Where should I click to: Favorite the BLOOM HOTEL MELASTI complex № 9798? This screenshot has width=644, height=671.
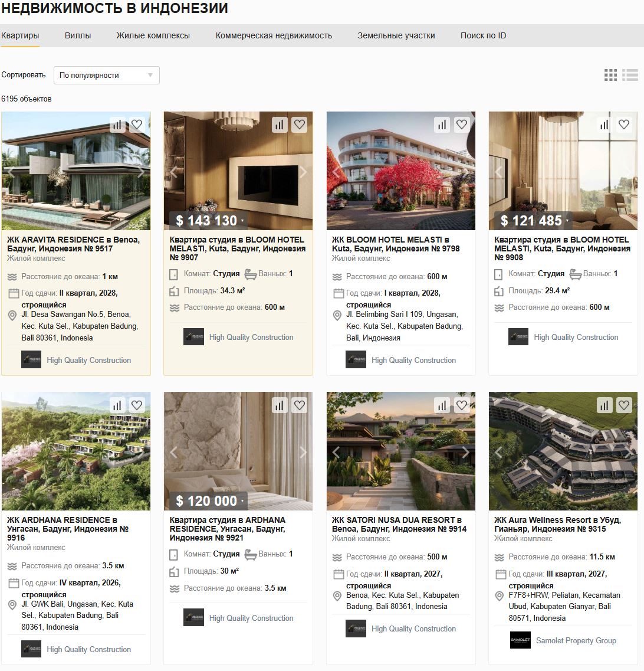(x=461, y=125)
